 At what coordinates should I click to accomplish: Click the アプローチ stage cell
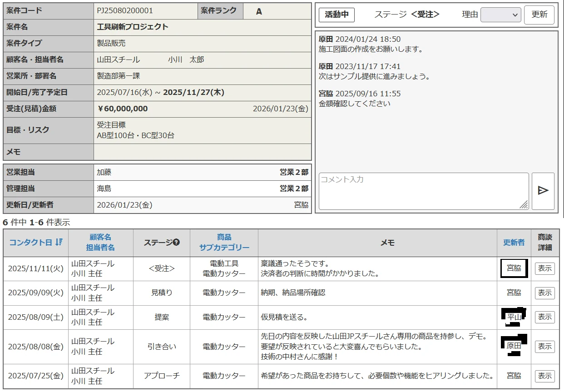click(x=162, y=376)
